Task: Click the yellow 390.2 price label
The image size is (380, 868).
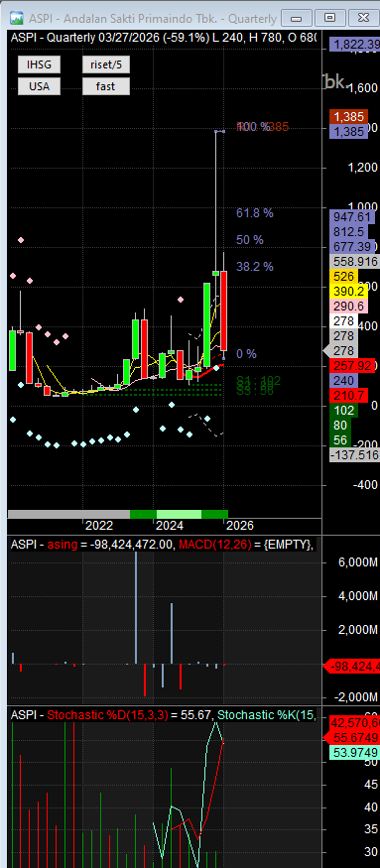Action: pyautogui.click(x=347, y=291)
